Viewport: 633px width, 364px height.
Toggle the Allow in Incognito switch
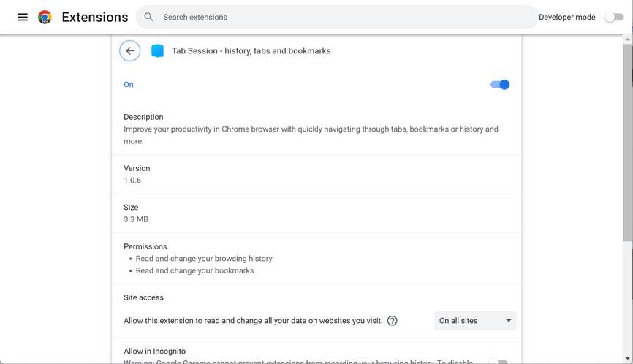[499, 361]
